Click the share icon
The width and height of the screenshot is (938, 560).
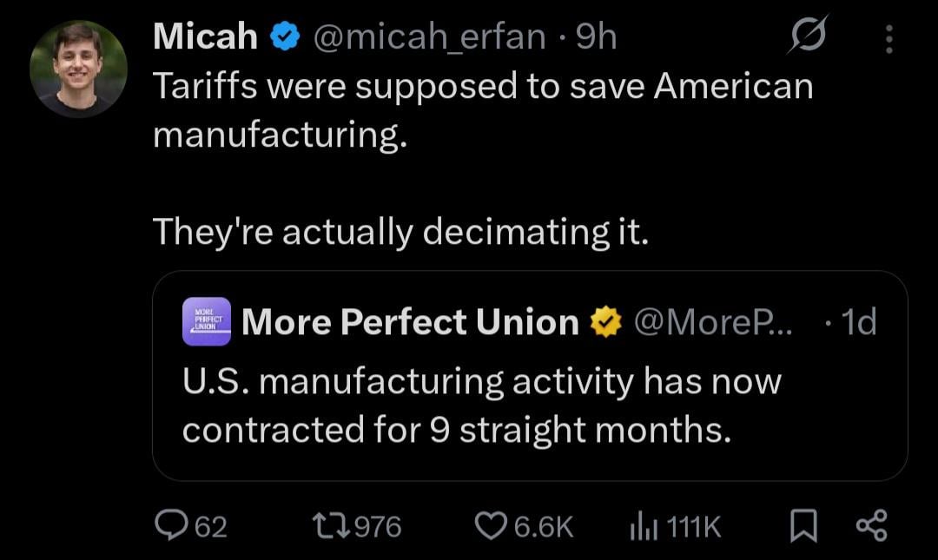871,525
